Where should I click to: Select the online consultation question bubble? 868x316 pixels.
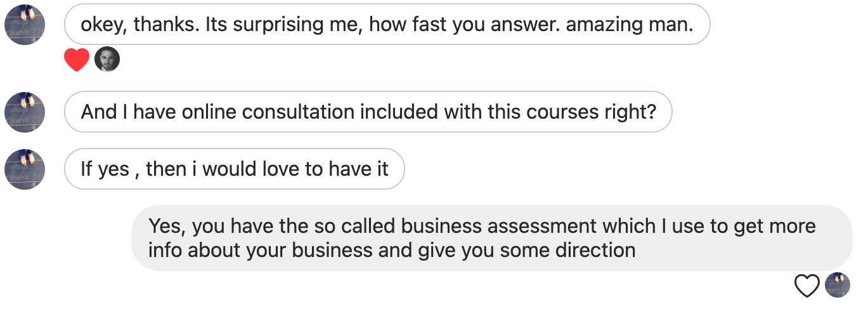368,112
